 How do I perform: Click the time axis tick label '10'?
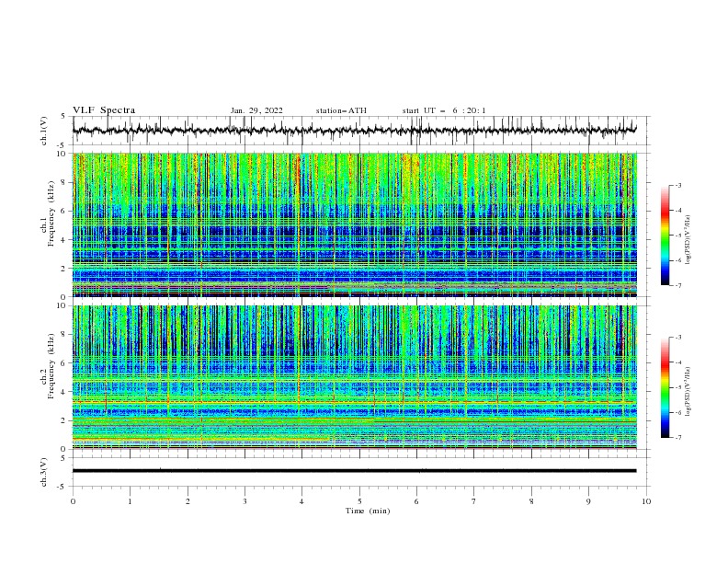pos(646,501)
